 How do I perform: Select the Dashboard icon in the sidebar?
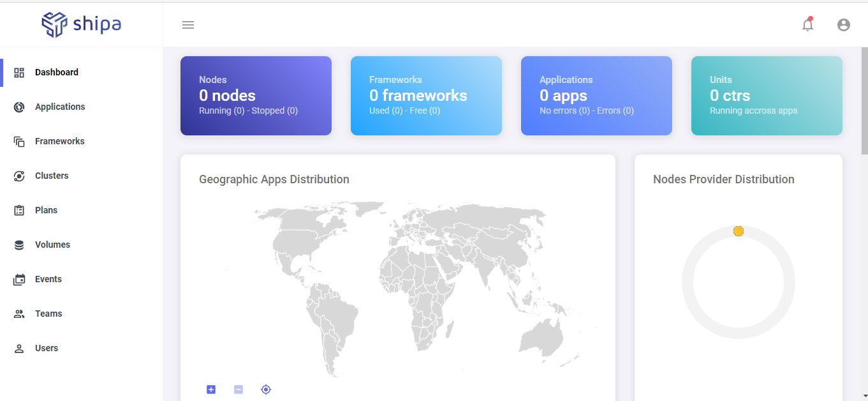(x=19, y=72)
